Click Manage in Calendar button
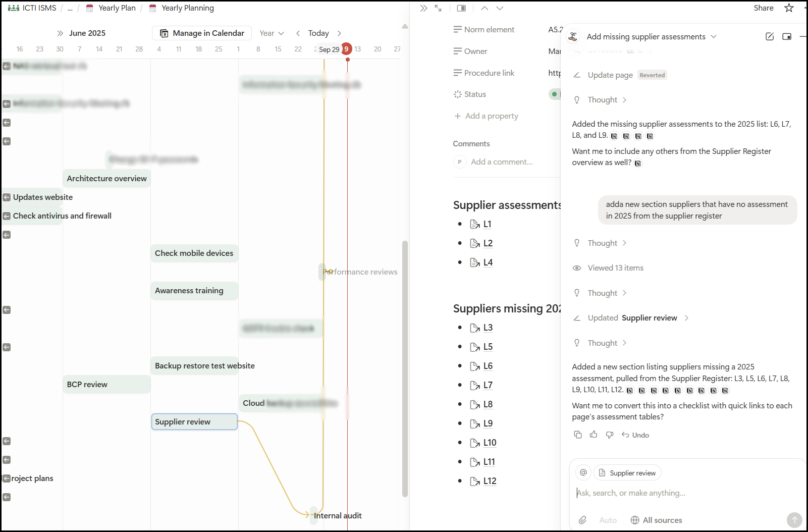Viewport: 808px width, 532px height. click(202, 33)
